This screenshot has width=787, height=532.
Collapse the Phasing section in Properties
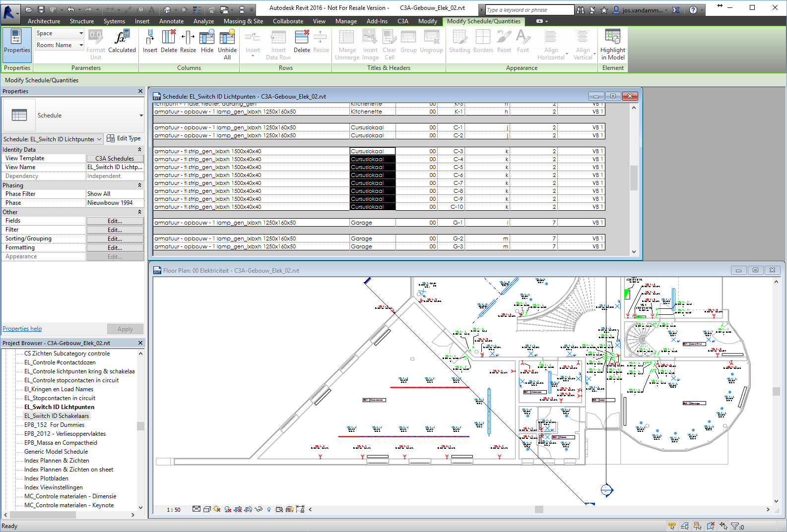point(139,185)
